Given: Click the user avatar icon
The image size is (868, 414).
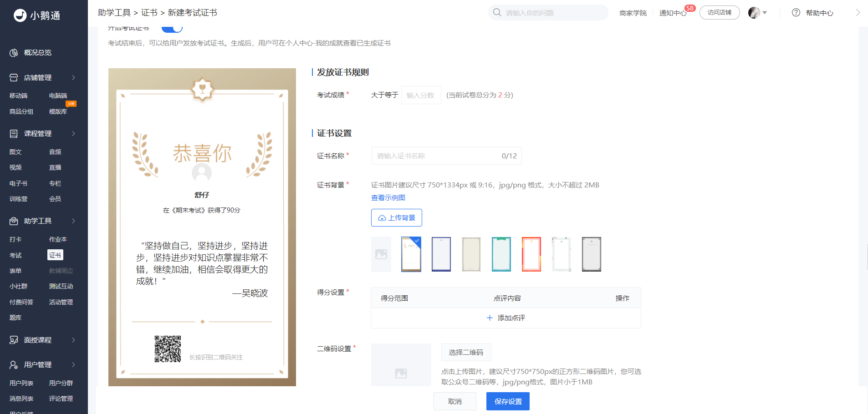Looking at the screenshot, I should (x=755, y=13).
